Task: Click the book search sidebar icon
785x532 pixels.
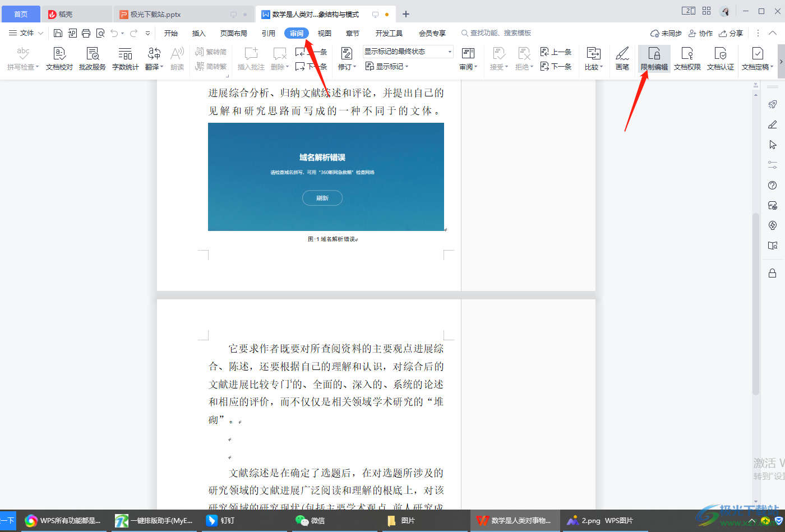Action: tap(773, 246)
